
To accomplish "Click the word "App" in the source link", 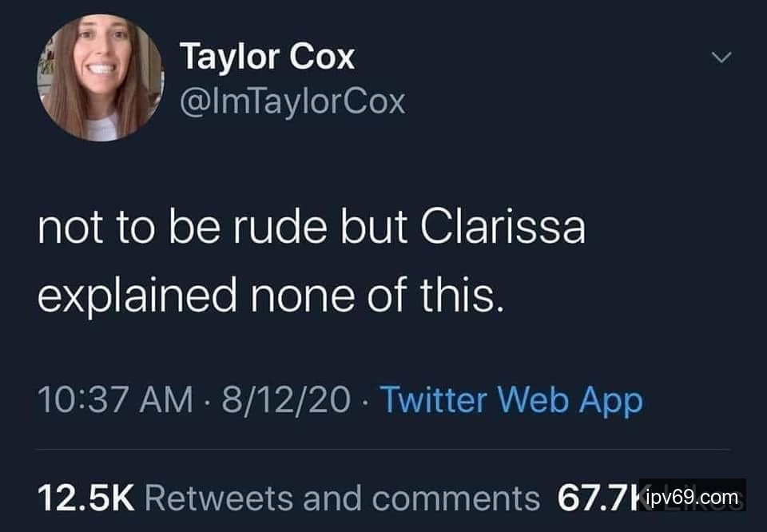I will tap(611, 400).
